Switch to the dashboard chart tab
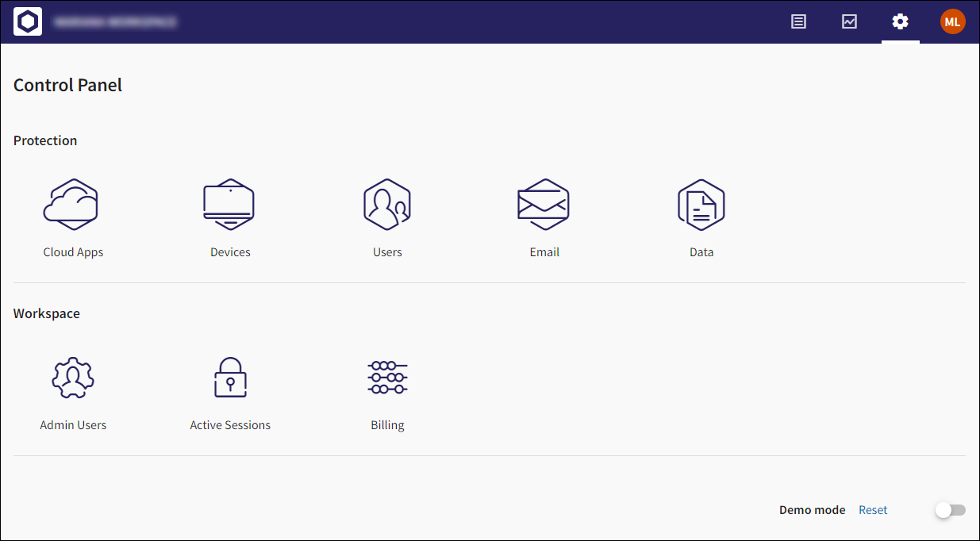 pyautogui.click(x=850, y=21)
